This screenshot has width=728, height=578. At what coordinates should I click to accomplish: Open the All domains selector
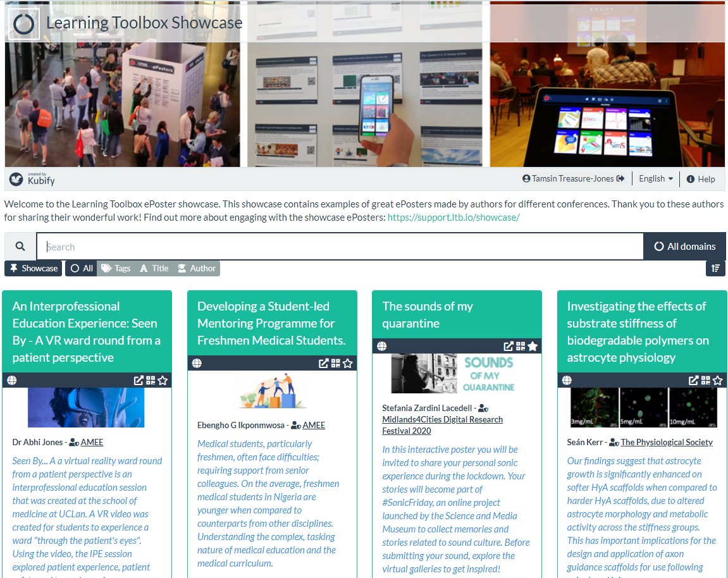coord(684,246)
